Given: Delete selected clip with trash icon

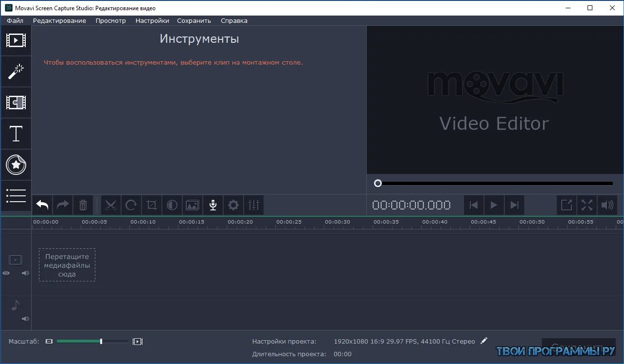Looking at the screenshot, I should pyautogui.click(x=83, y=205).
